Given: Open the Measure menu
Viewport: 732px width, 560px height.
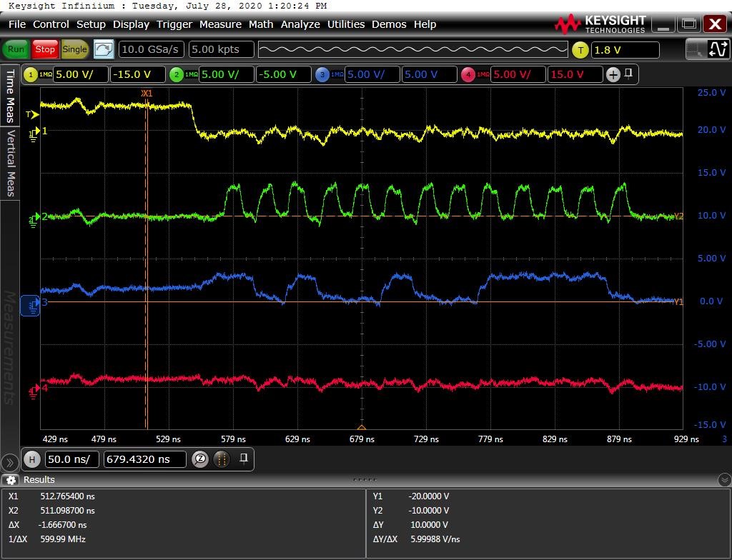Looking at the screenshot, I should [220, 24].
